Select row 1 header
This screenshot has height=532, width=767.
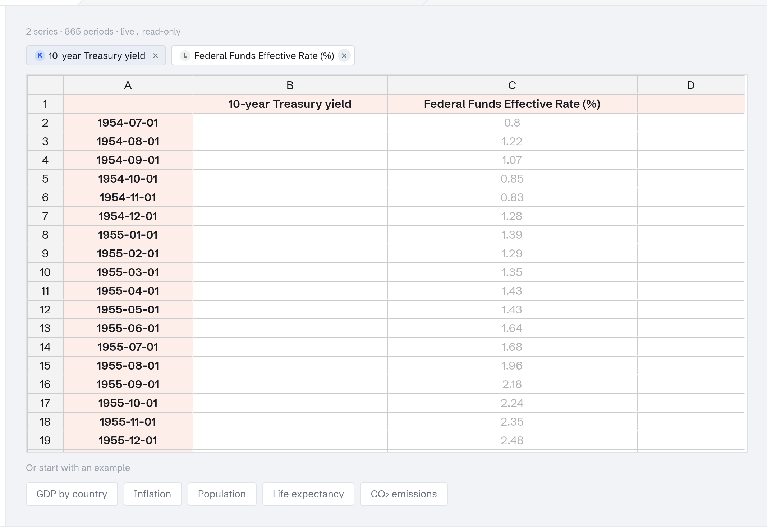pos(45,104)
